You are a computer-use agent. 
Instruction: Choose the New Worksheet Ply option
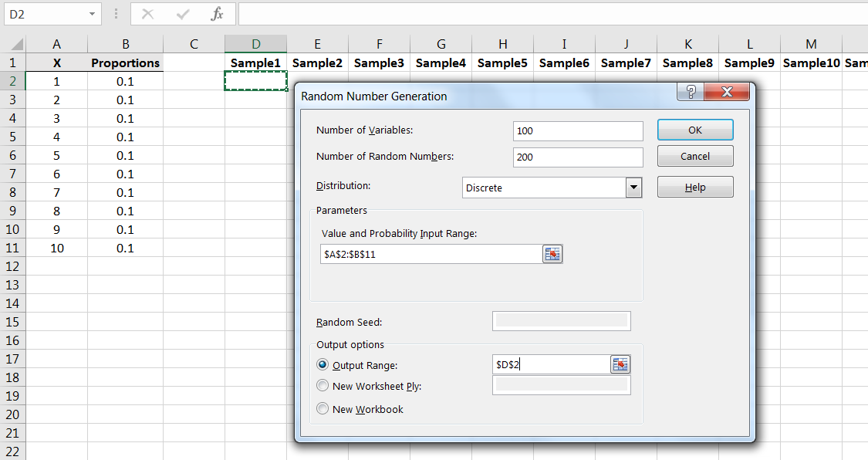[x=323, y=386]
